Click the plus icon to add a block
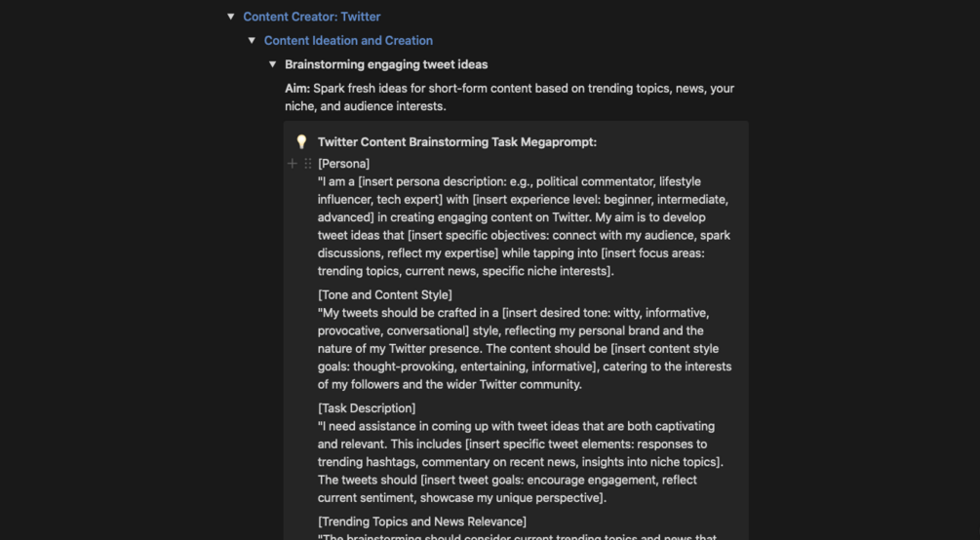The image size is (980, 540). pos(292,164)
